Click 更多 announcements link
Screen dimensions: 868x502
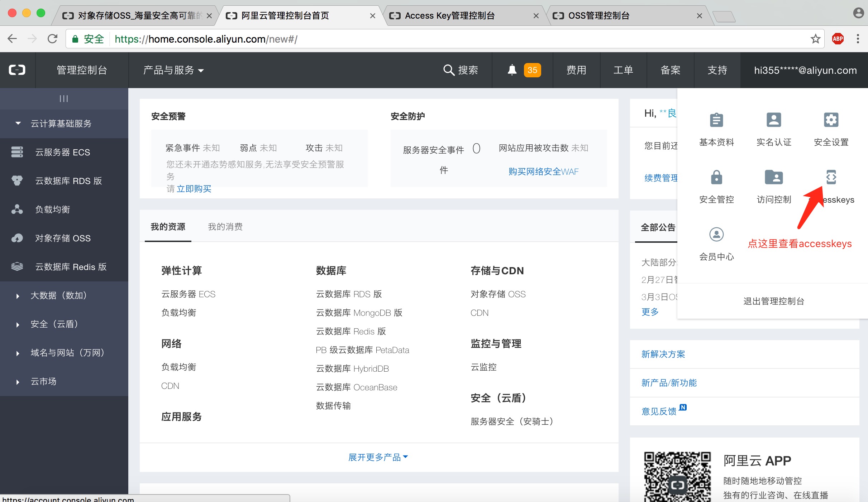pos(650,312)
